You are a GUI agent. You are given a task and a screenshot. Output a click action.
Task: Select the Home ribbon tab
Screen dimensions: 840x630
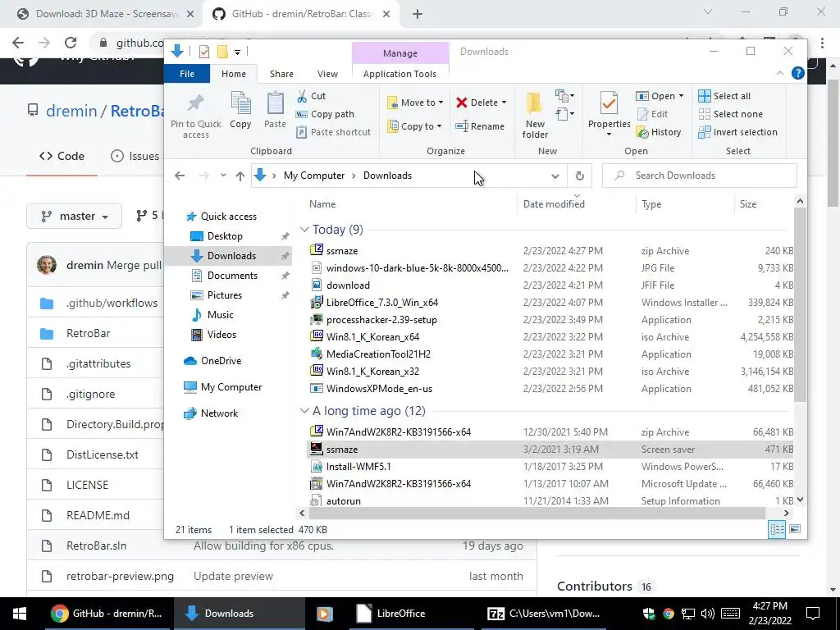[234, 74]
